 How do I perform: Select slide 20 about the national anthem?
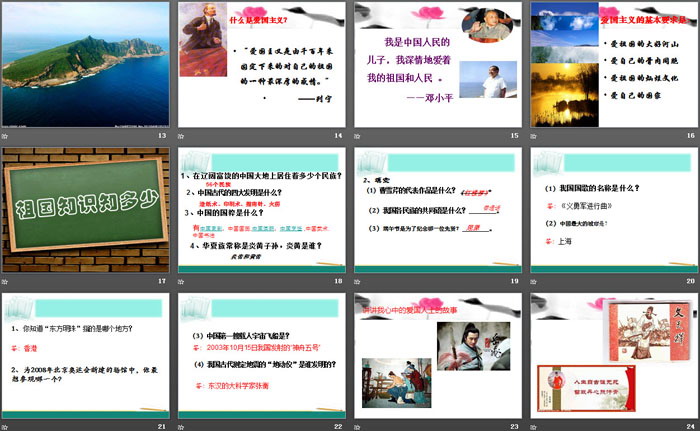pyautogui.click(x=615, y=209)
